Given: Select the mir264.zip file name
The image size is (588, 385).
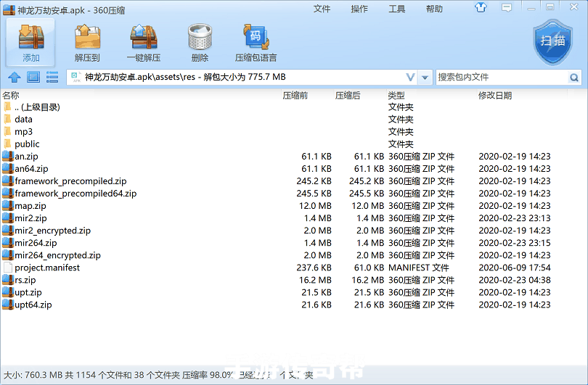Looking at the screenshot, I should coord(36,243).
